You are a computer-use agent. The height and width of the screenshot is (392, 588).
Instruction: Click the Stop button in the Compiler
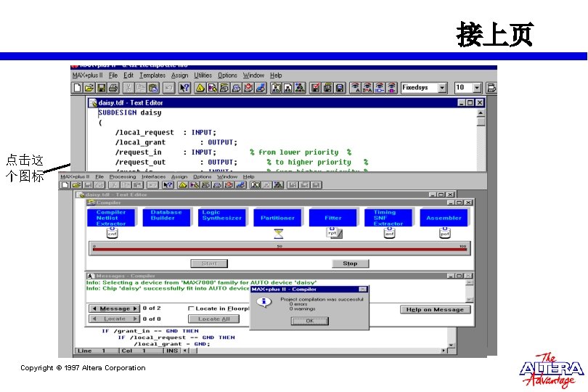[350, 264]
